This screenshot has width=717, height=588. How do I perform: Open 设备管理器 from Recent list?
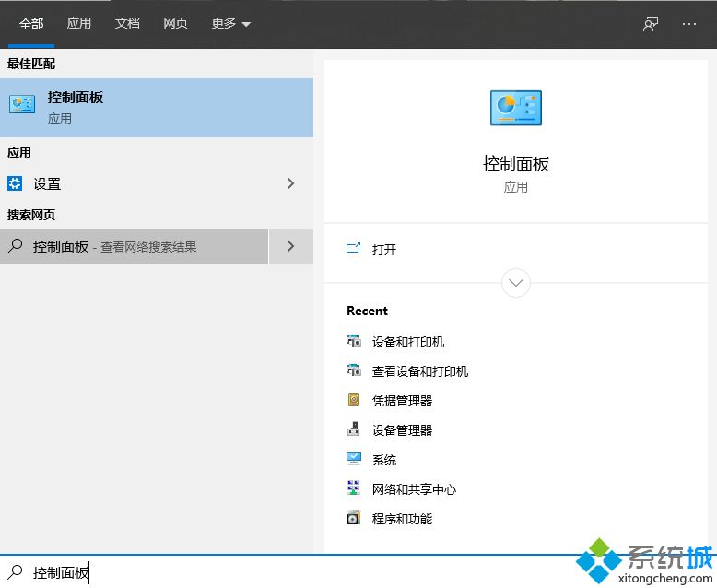click(402, 430)
